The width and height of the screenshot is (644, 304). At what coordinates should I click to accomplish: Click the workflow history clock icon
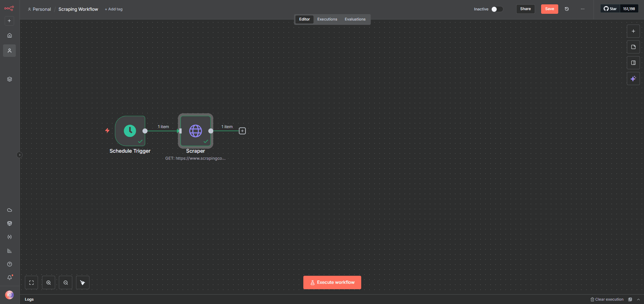pyautogui.click(x=567, y=9)
